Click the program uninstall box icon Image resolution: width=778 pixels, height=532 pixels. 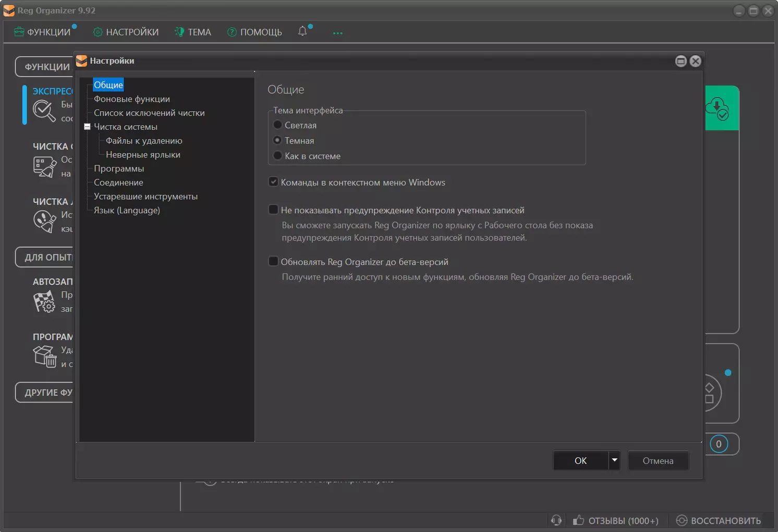point(44,356)
